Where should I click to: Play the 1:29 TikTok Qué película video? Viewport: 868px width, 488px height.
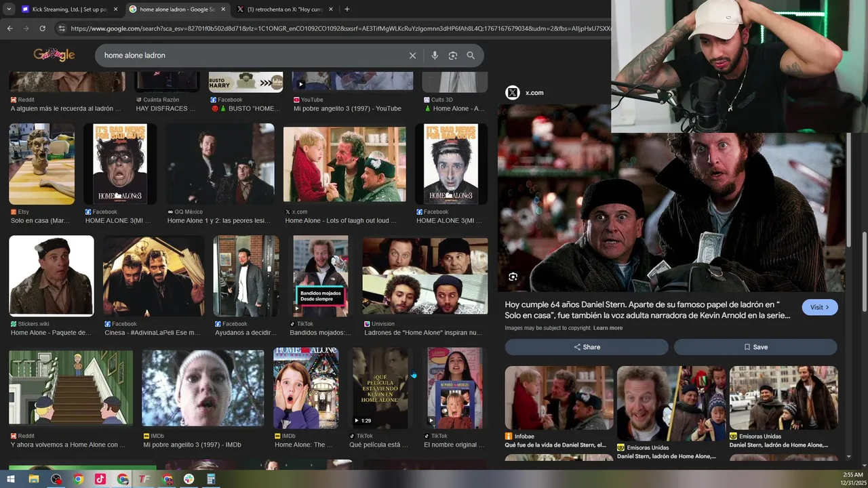[380, 388]
